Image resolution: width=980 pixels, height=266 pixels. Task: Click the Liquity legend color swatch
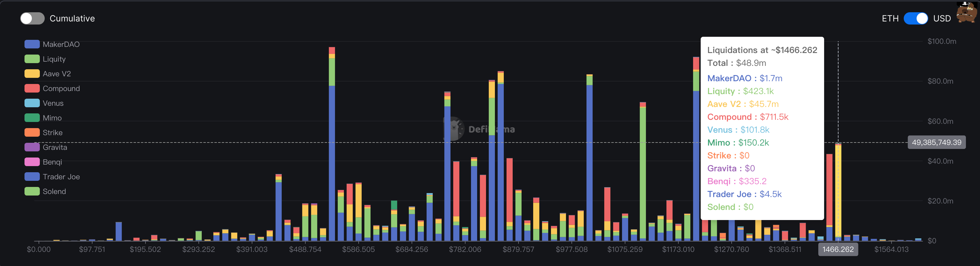pos(32,59)
